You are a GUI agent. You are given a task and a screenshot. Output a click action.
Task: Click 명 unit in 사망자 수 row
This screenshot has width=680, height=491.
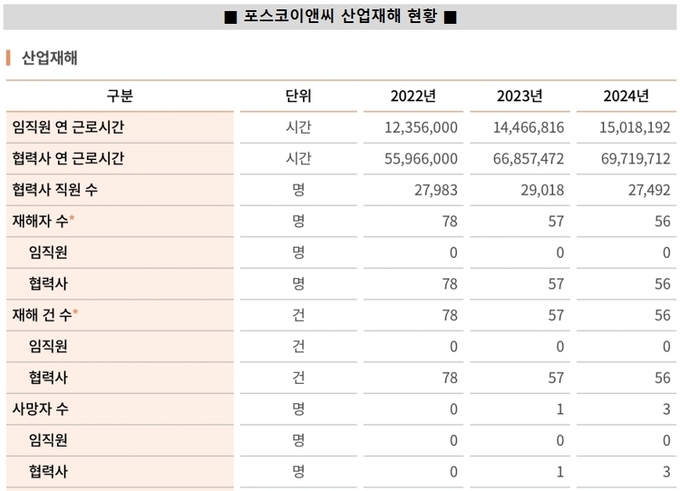click(298, 409)
